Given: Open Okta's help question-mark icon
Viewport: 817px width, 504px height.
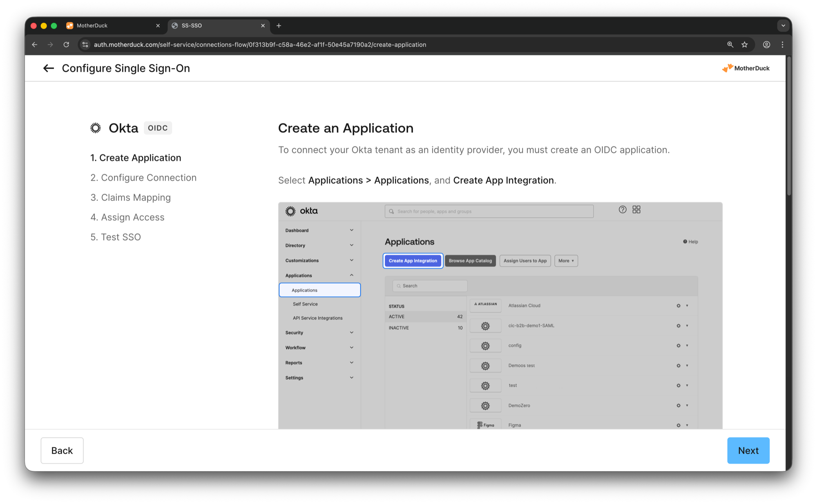Looking at the screenshot, I should [x=623, y=210].
